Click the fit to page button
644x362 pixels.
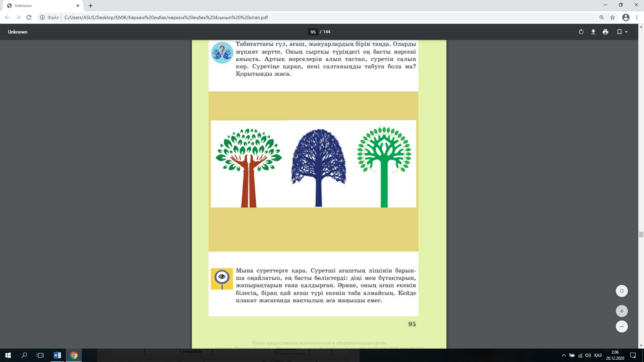(x=622, y=291)
